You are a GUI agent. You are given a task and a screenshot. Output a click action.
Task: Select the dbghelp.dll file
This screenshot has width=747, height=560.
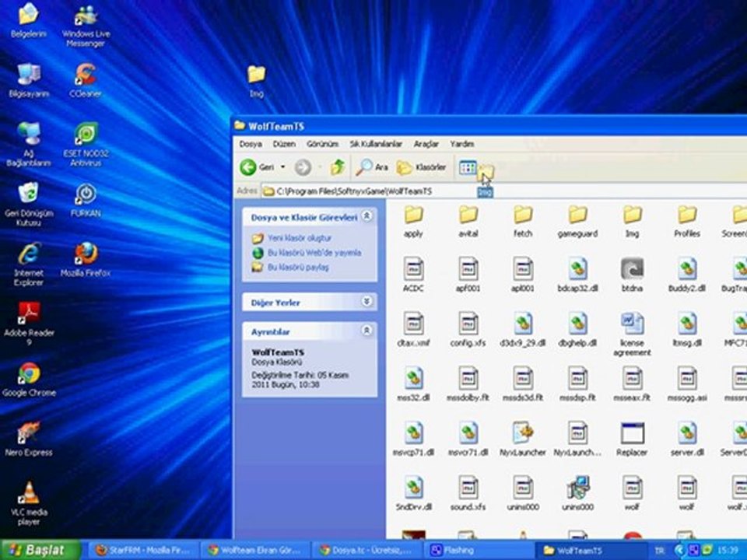click(577, 330)
